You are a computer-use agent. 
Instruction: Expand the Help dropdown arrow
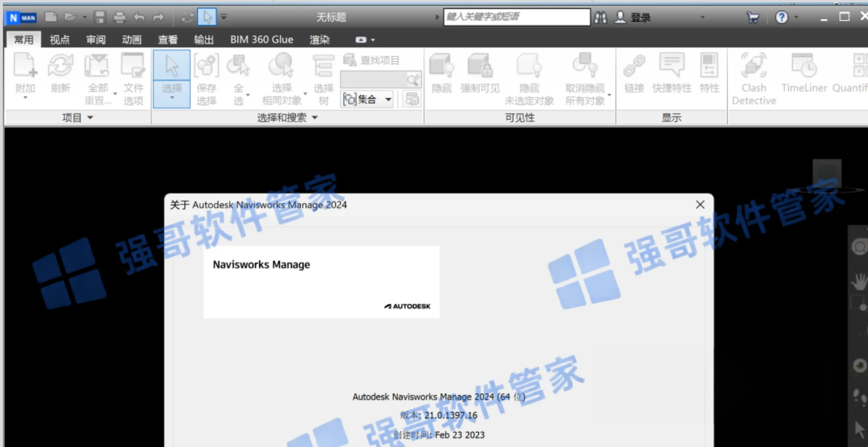pos(796,17)
